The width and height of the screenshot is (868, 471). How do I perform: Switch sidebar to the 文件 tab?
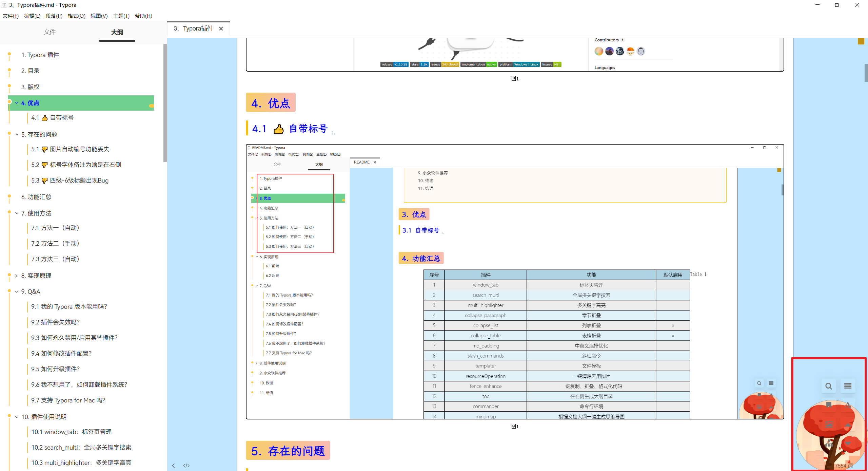pos(50,32)
